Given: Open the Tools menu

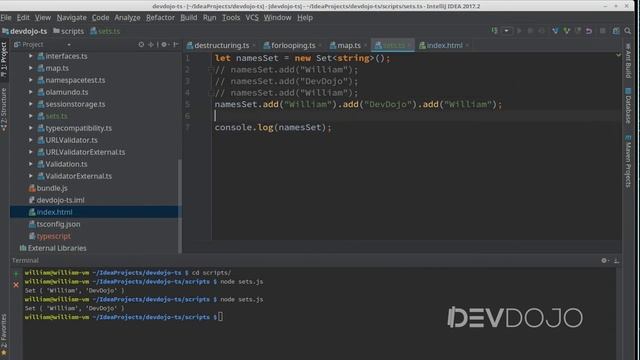Looking at the screenshot, I should pos(231,18).
